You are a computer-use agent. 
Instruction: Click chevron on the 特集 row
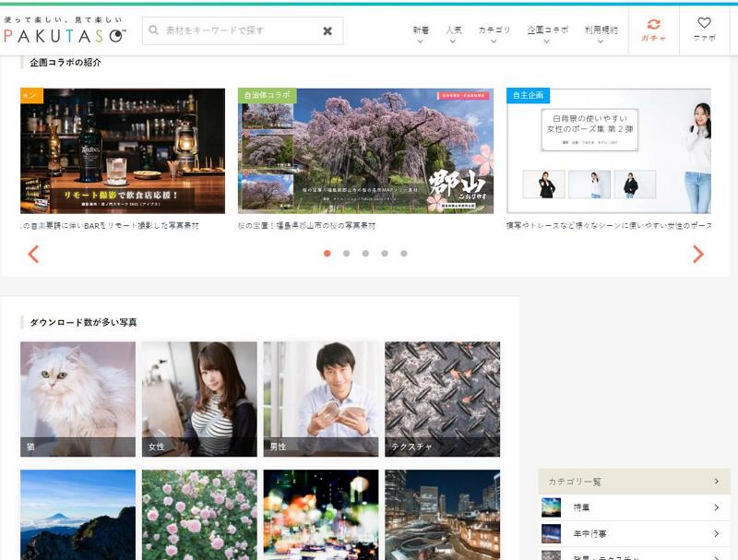pos(717,507)
